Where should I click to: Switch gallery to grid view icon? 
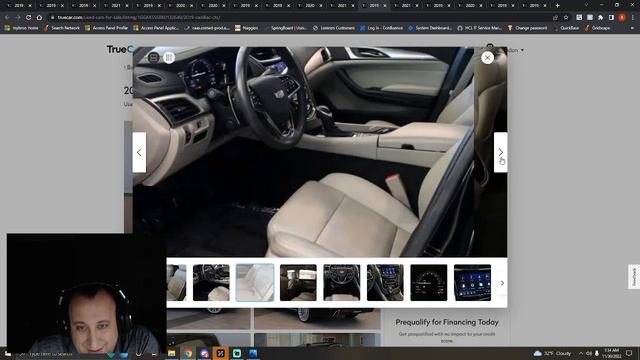point(169,58)
